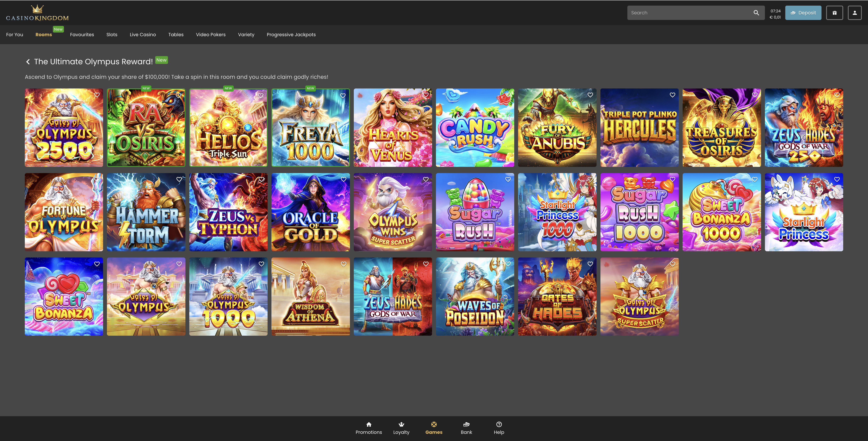Launch Ra vs Osiris game
The width and height of the screenshot is (868, 441).
146,128
